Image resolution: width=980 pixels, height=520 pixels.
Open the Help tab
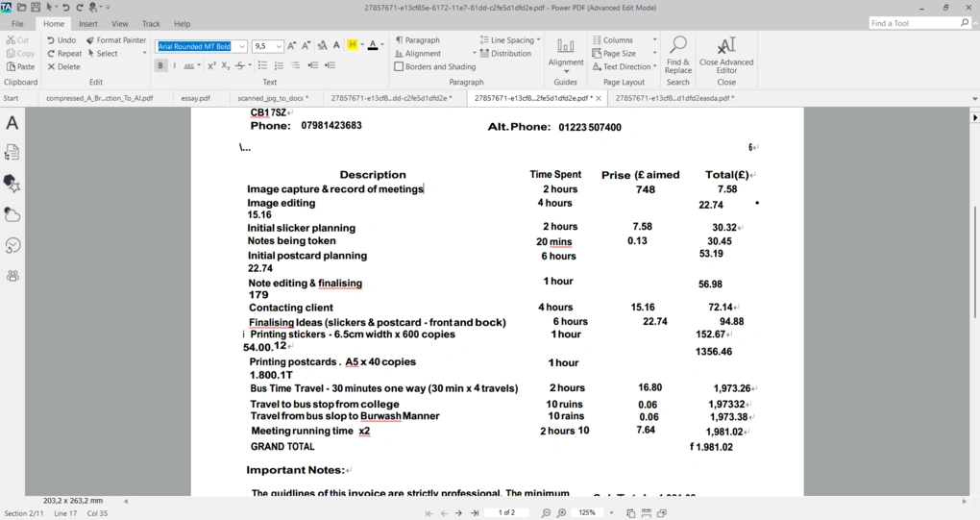pyautogui.click(x=182, y=24)
